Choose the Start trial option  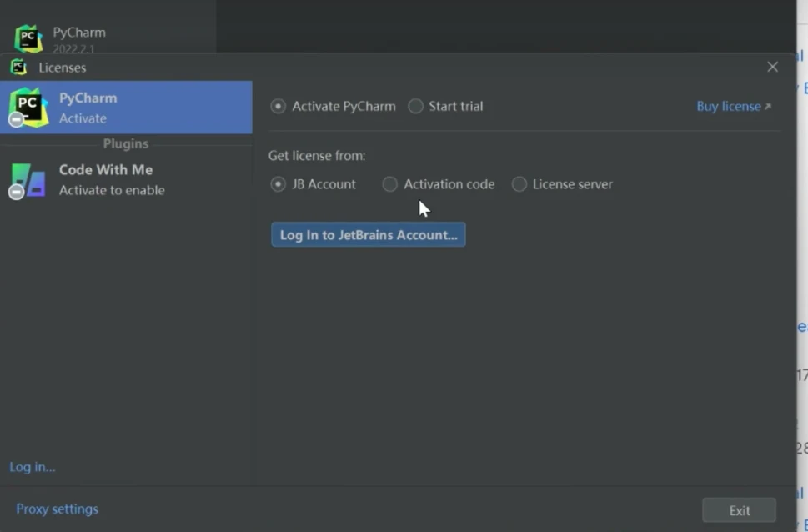click(x=415, y=107)
